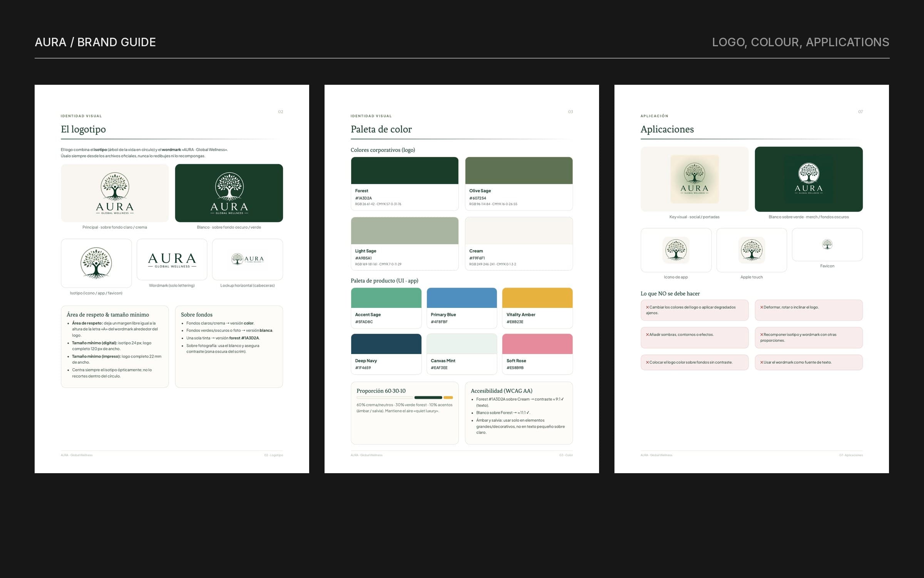Click the page number 02 label
The image size is (924, 578).
point(281,112)
